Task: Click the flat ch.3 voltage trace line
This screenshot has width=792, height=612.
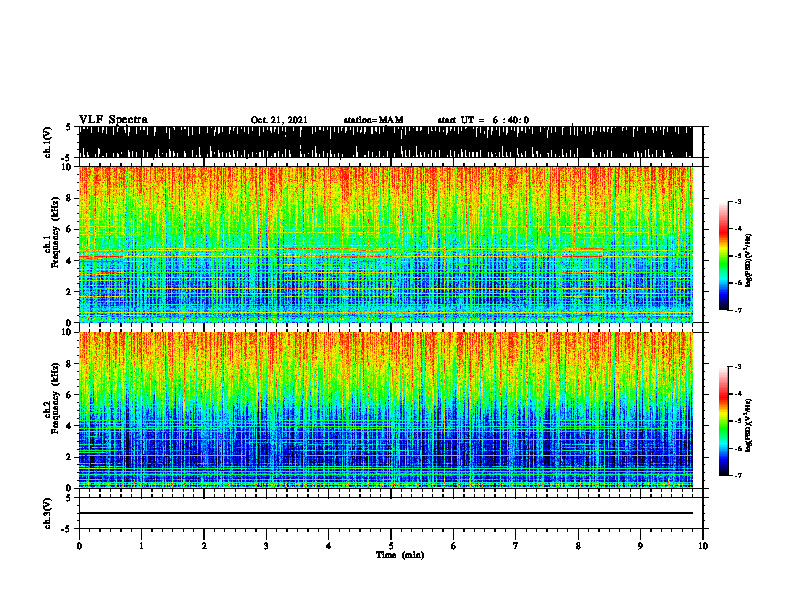Action: pos(385,513)
